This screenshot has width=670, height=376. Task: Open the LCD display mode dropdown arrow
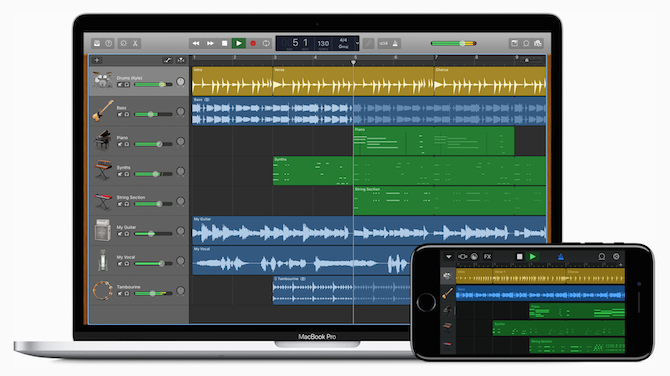click(x=357, y=43)
